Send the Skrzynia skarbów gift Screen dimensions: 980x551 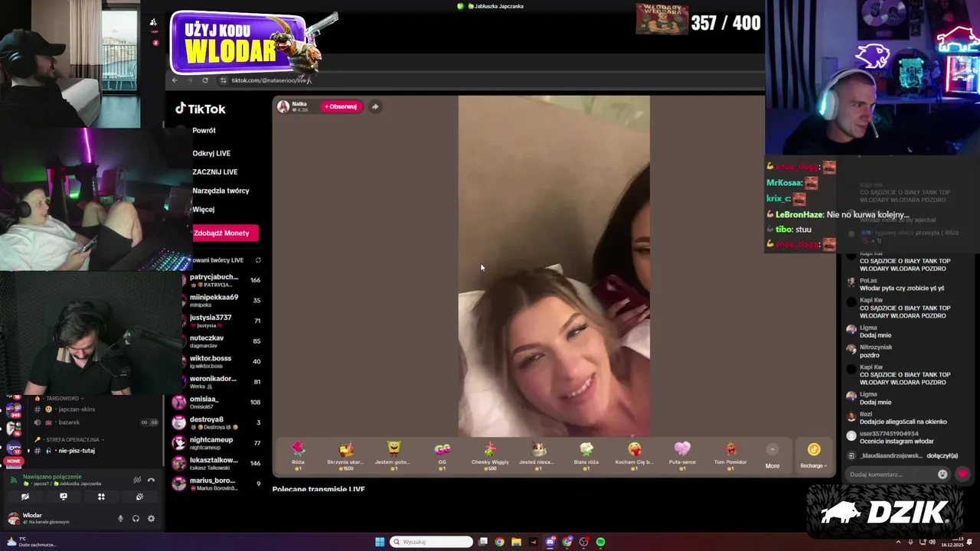tap(345, 455)
